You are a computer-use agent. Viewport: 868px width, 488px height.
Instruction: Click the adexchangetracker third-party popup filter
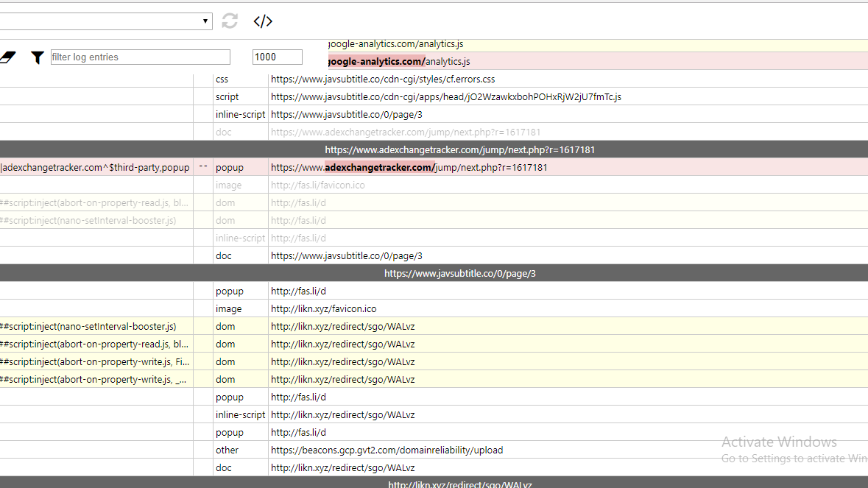coord(94,167)
